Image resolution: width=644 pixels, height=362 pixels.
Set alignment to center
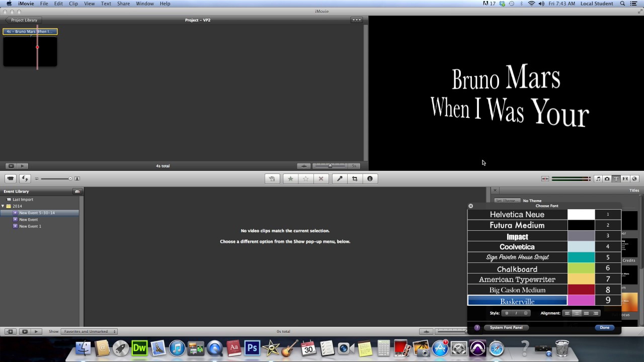point(577,313)
